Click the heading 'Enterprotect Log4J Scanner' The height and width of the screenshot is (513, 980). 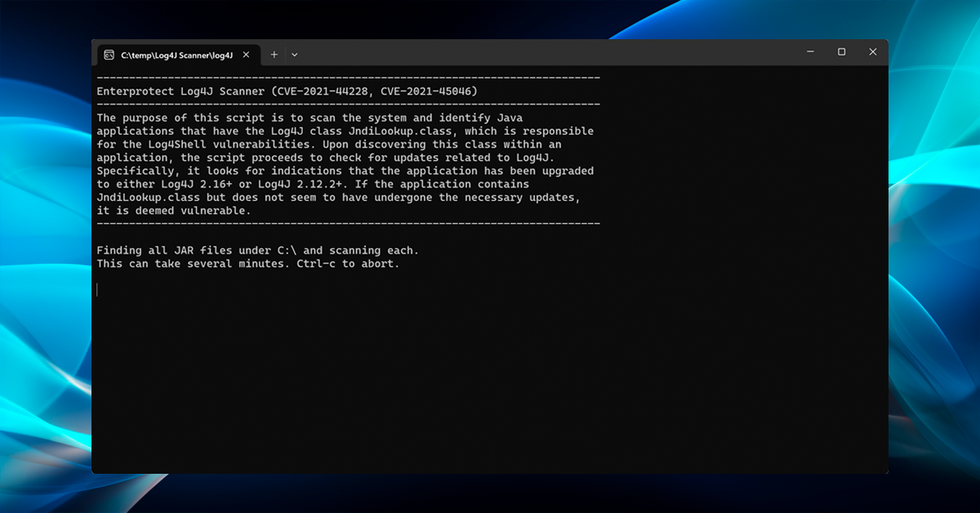pyautogui.click(x=180, y=91)
